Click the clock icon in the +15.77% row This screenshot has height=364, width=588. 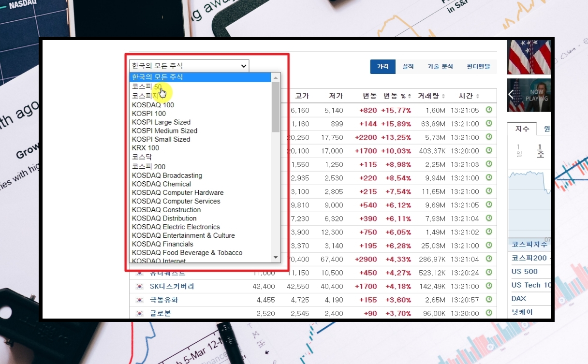click(489, 110)
